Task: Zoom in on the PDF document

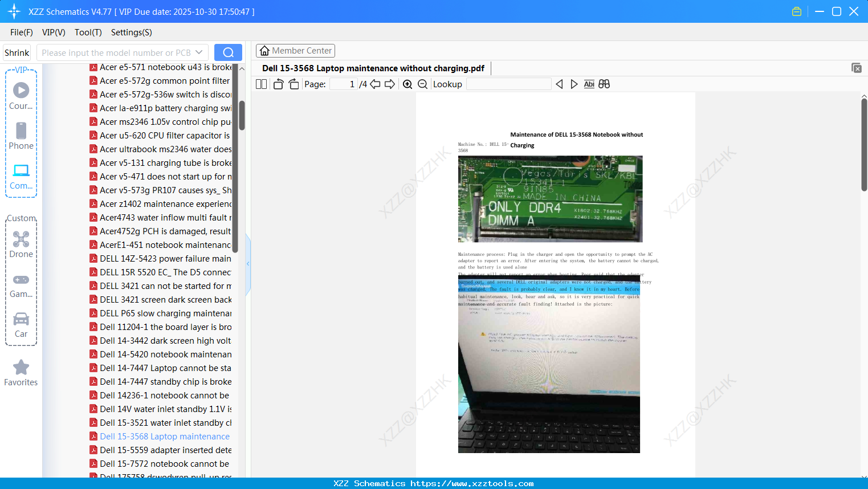Action: (x=407, y=84)
